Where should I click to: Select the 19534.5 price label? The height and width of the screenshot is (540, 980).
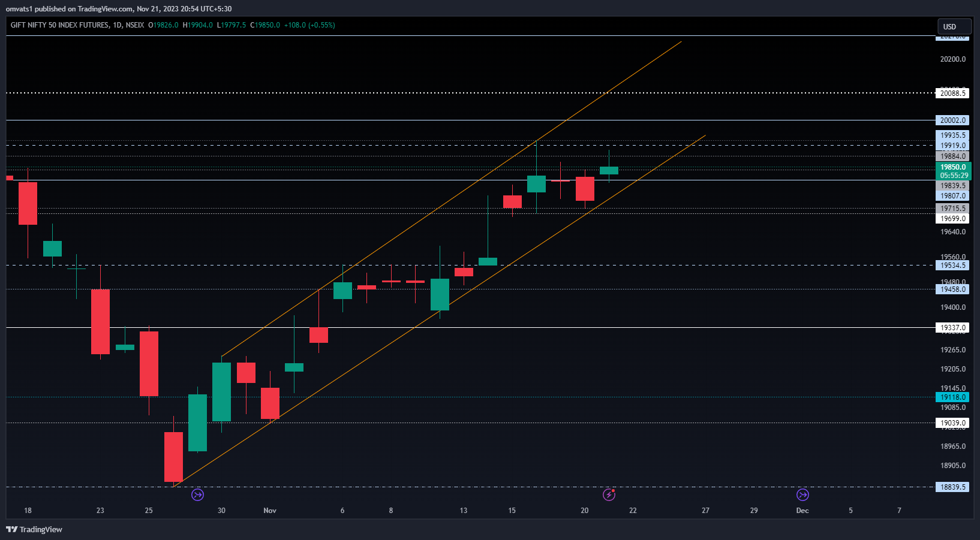[952, 266]
